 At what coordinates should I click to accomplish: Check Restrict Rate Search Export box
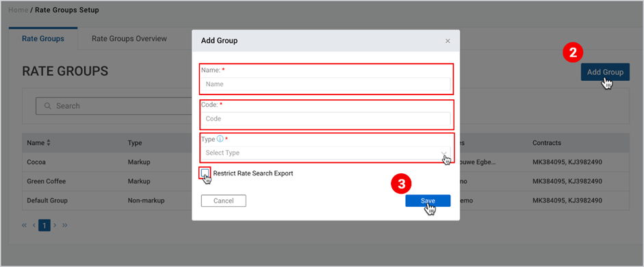click(205, 173)
